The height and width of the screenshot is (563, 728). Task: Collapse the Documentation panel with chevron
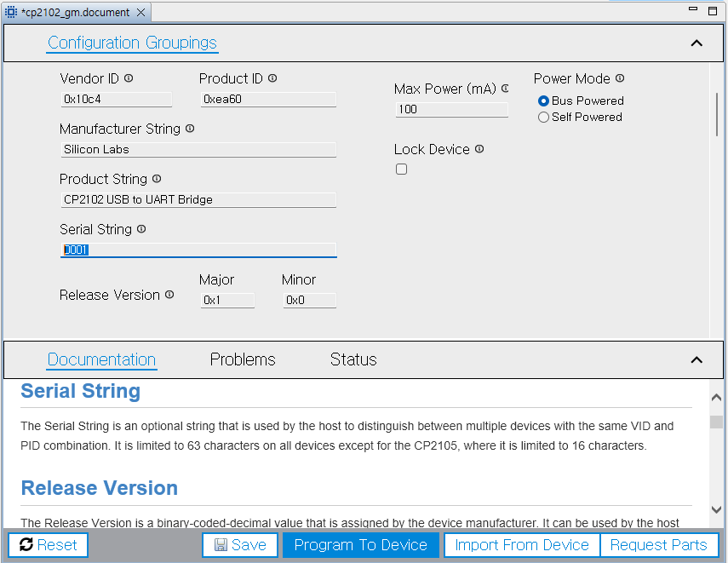coord(696,360)
